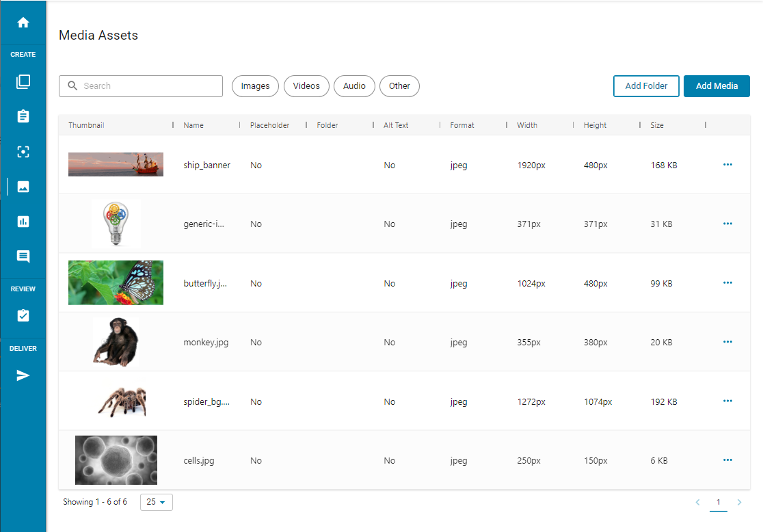This screenshot has height=532, width=763.
Task: Click the magnifier icon in Search box
Action: 72,85
